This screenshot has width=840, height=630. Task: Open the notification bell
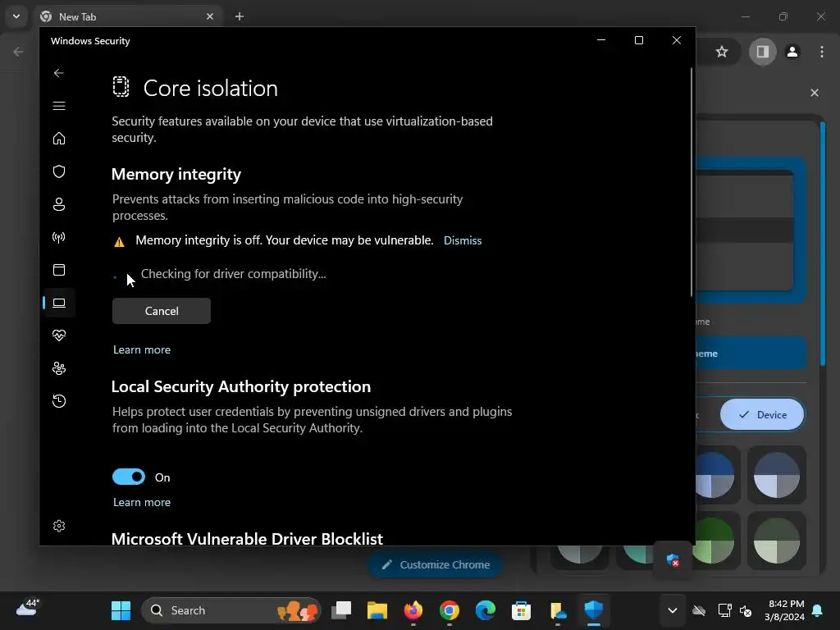click(x=818, y=610)
